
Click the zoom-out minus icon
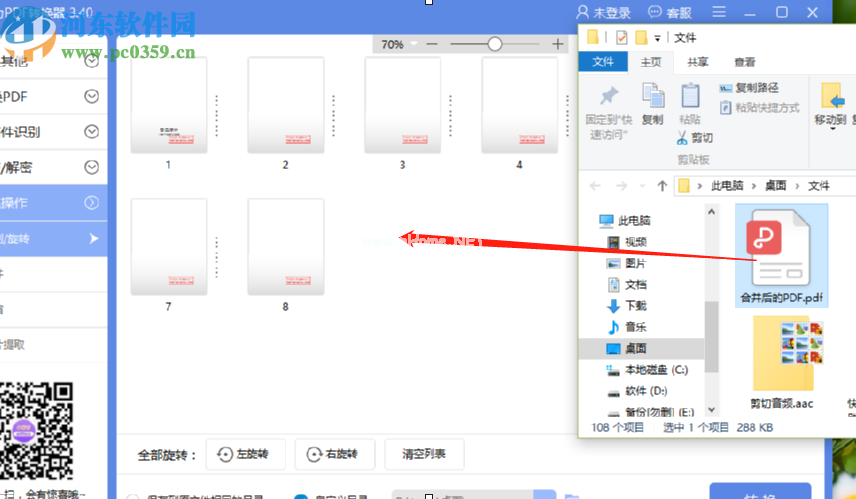(431, 44)
